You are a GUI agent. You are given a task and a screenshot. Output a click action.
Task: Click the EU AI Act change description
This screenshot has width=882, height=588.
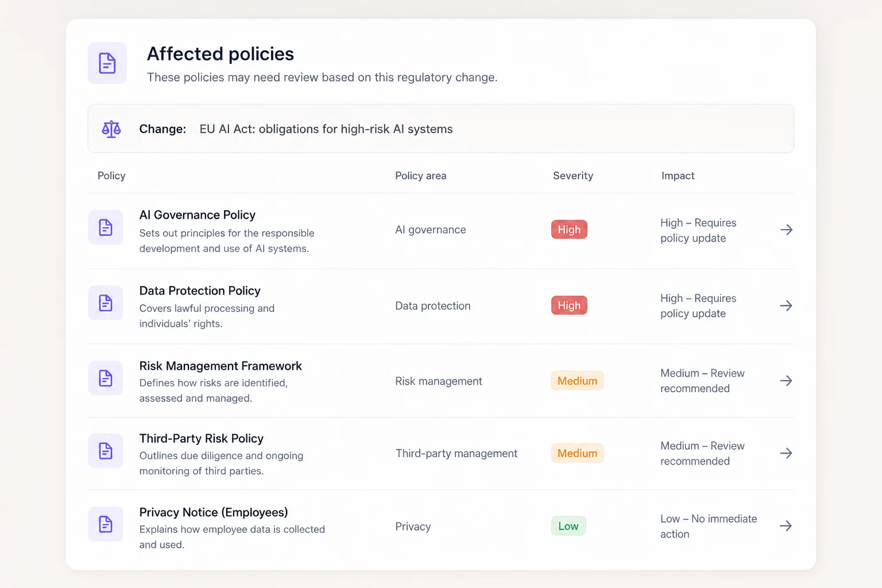tap(326, 129)
